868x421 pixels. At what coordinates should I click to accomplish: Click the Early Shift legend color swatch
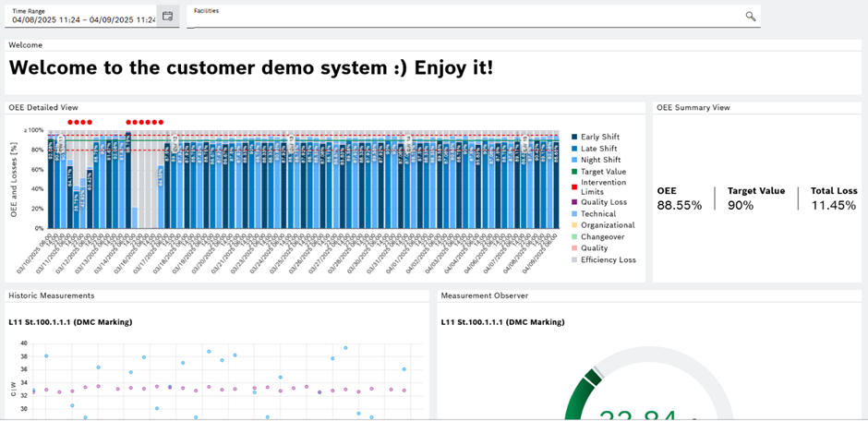pyautogui.click(x=574, y=137)
